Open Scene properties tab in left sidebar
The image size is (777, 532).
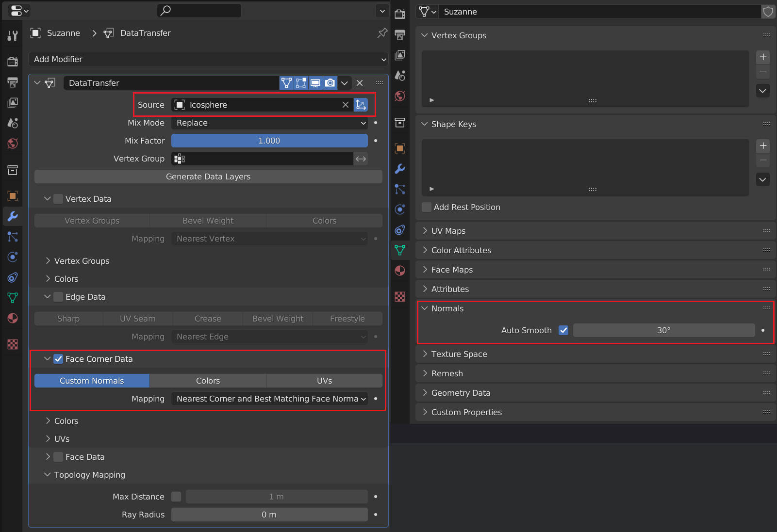[13, 123]
